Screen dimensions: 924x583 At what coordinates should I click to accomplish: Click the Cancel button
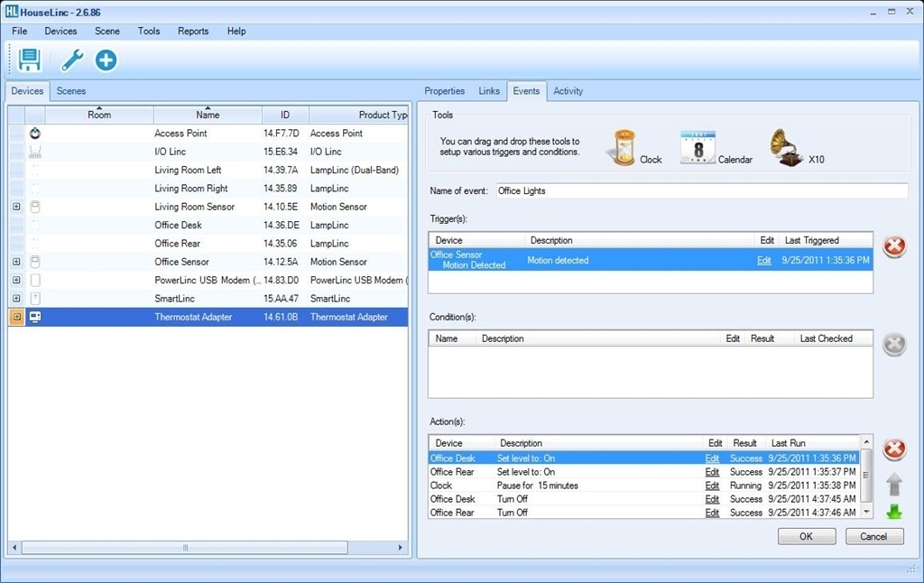pos(873,536)
